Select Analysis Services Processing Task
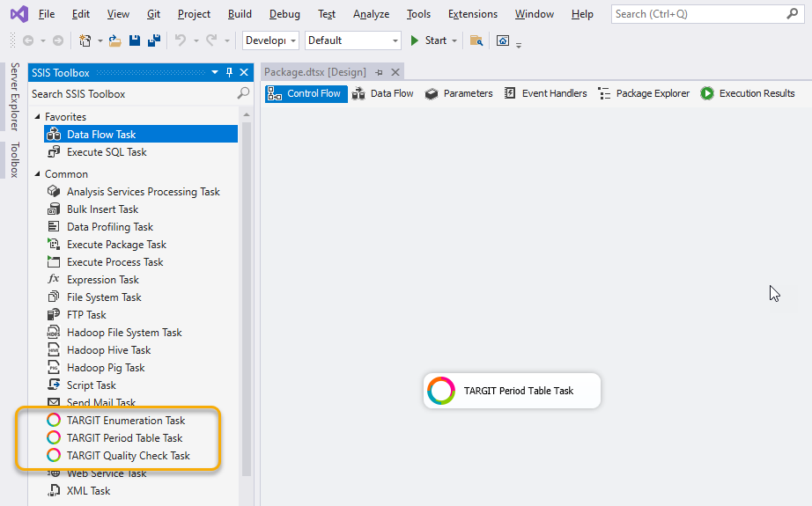The image size is (812, 506). tap(144, 192)
